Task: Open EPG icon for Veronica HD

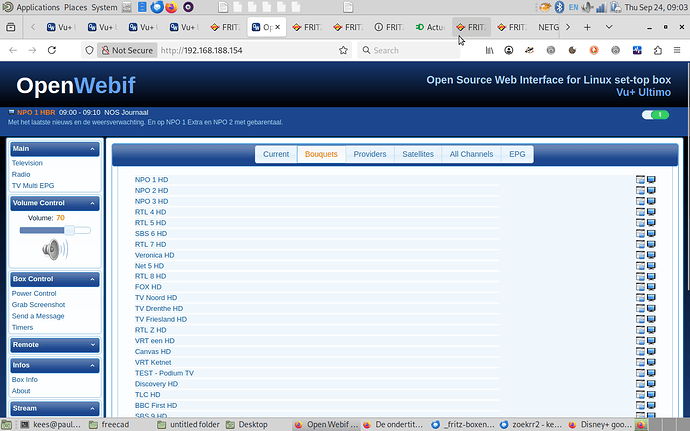Action: [640, 255]
